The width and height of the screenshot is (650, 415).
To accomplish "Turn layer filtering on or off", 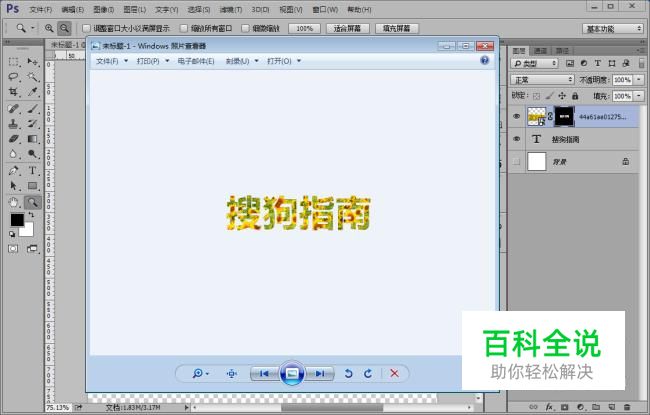I will [x=642, y=63].
